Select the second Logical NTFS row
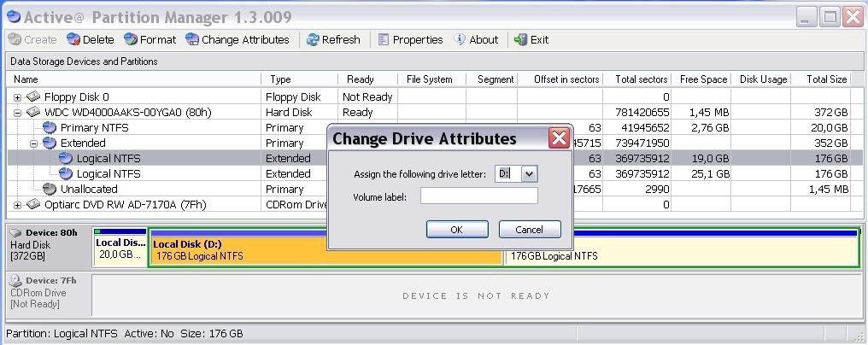Image resolution: width=868 pixels, height=345 pixels. 429,174
